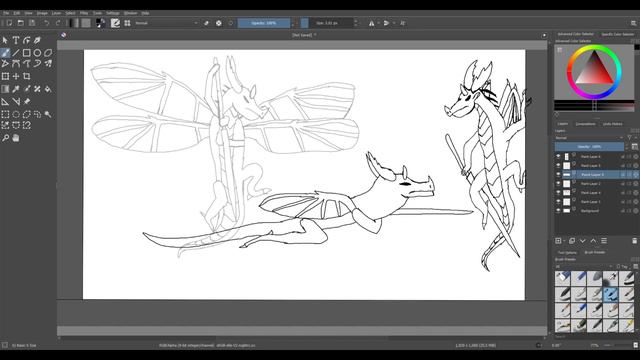The width and height of the screenshot is (640, 360).
Task: Select the Background layer row
Action: [596, 211]
